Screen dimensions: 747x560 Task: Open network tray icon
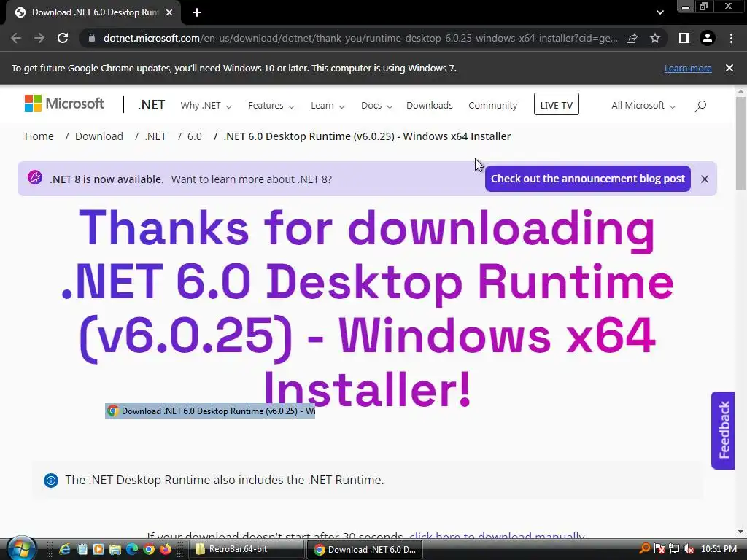point(674,549)
